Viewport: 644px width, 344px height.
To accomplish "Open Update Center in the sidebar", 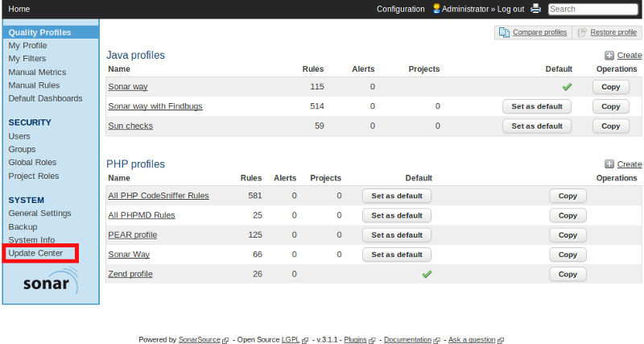I will point(35,253).
